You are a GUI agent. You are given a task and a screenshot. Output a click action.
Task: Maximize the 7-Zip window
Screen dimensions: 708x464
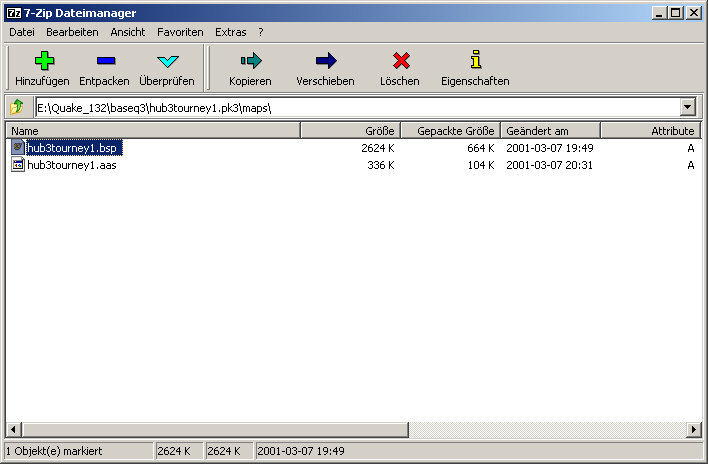[x=675, y=13]
